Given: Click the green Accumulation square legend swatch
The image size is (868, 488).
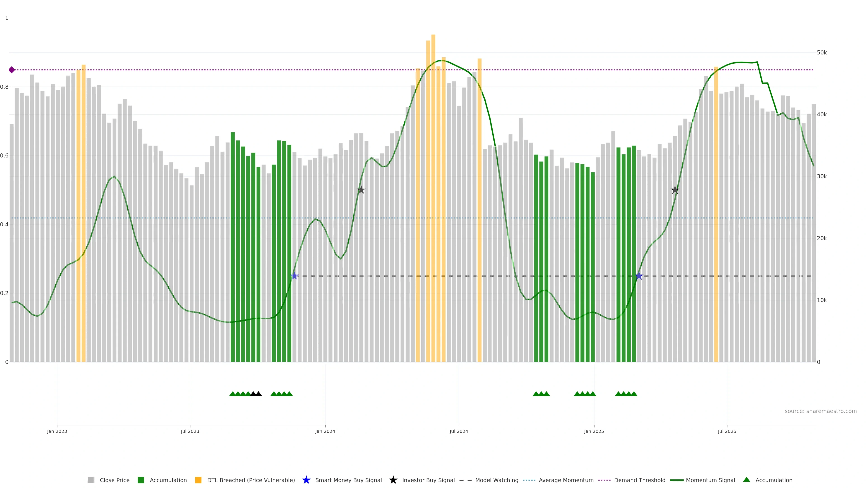Looking at the screenshot, I should (141, 480).
